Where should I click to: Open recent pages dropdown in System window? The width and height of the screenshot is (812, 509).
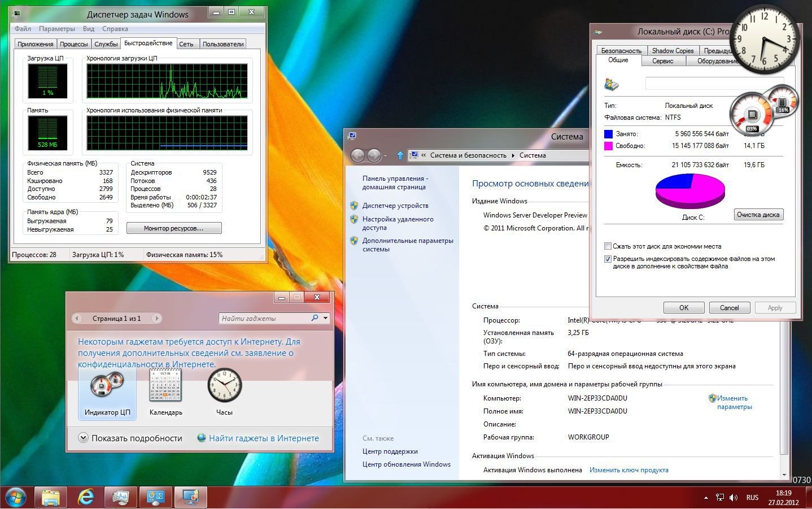tap(386, 156)
